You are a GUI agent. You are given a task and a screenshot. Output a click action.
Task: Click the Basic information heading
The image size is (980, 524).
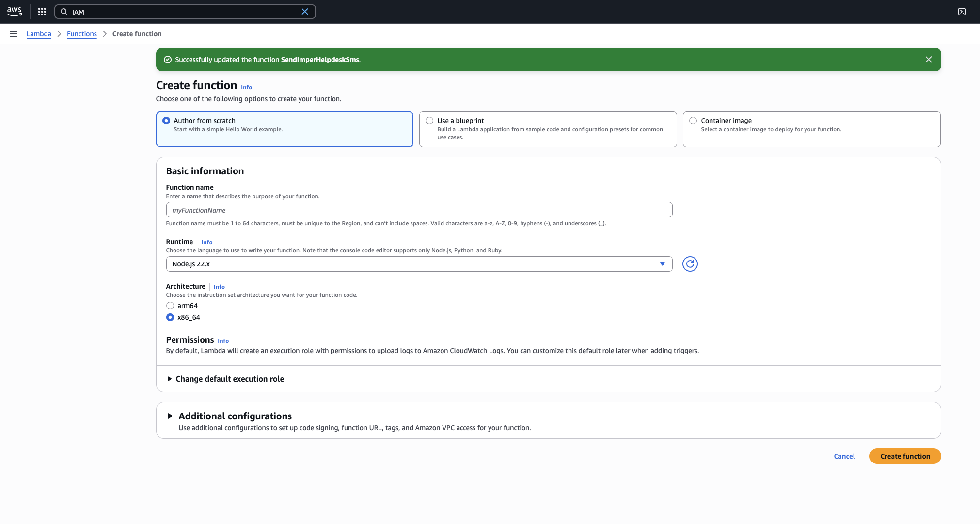205,171
